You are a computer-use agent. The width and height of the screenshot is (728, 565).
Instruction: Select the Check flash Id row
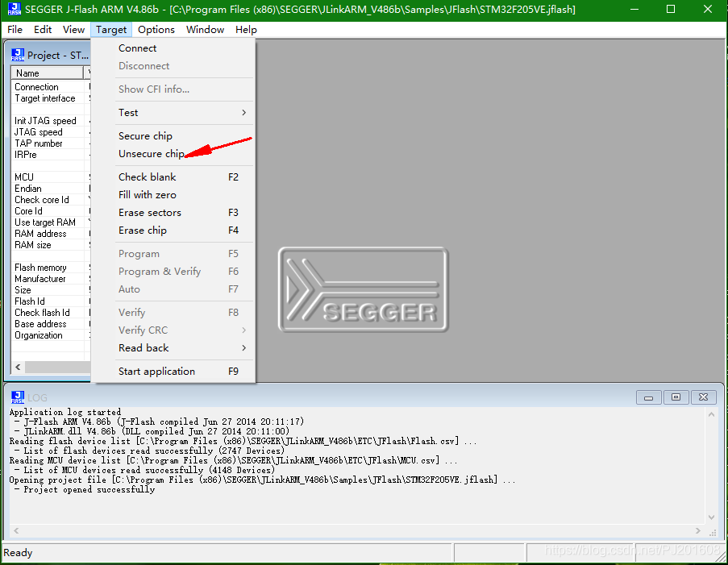[51, 313]
